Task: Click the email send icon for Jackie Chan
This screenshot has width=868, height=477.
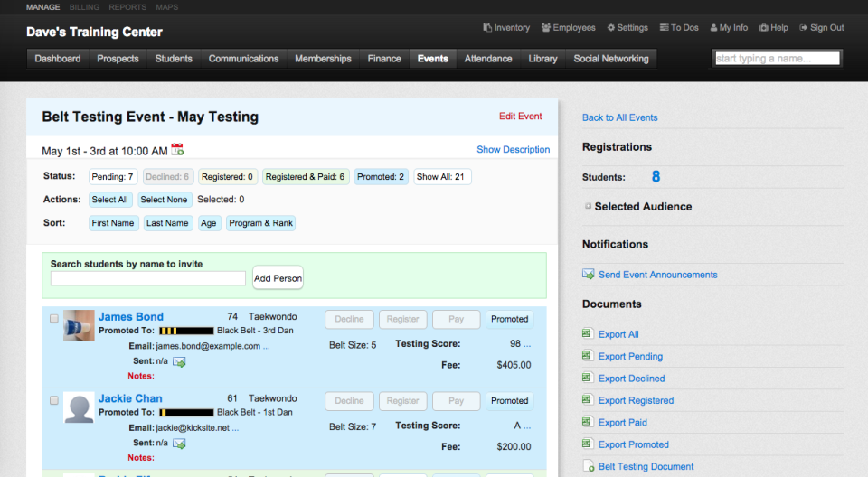Action: point(179,444)
